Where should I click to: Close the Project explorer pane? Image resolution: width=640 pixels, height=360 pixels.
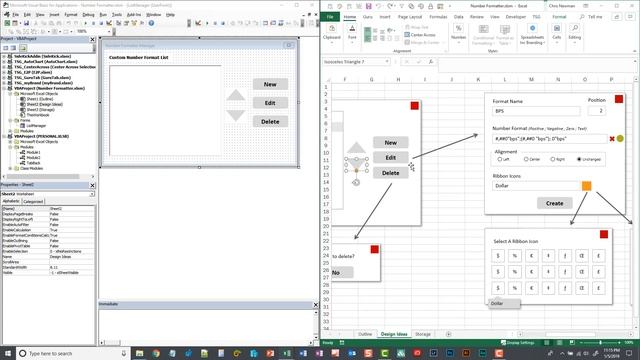[92, 39]
